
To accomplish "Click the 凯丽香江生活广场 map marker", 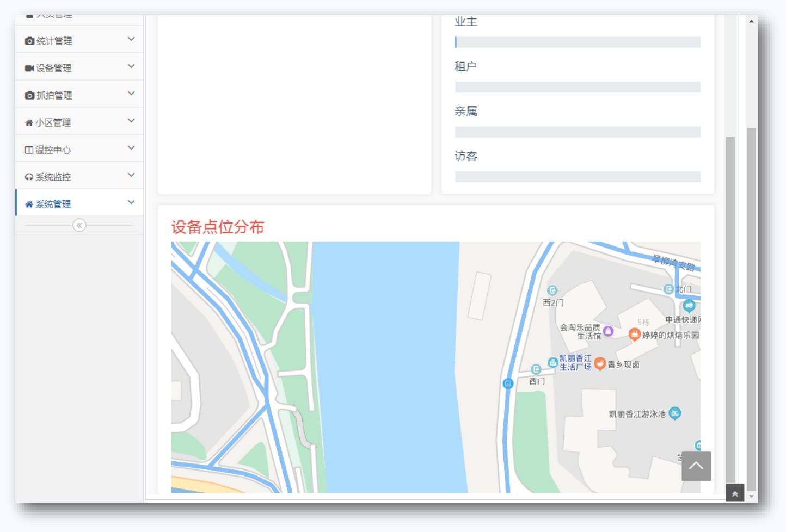I will pyautogui.click(x=552, y=362).
